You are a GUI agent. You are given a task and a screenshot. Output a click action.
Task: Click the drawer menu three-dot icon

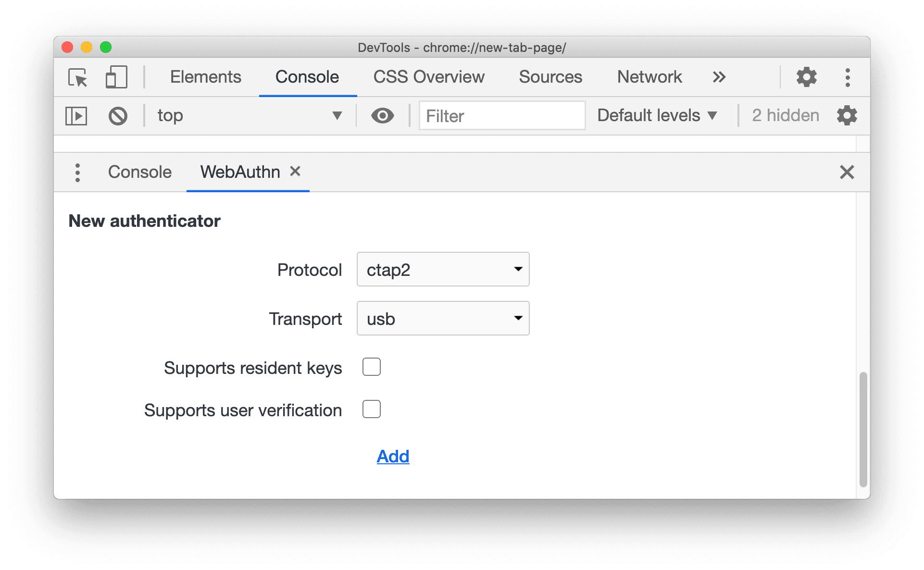tap(77, 172)
